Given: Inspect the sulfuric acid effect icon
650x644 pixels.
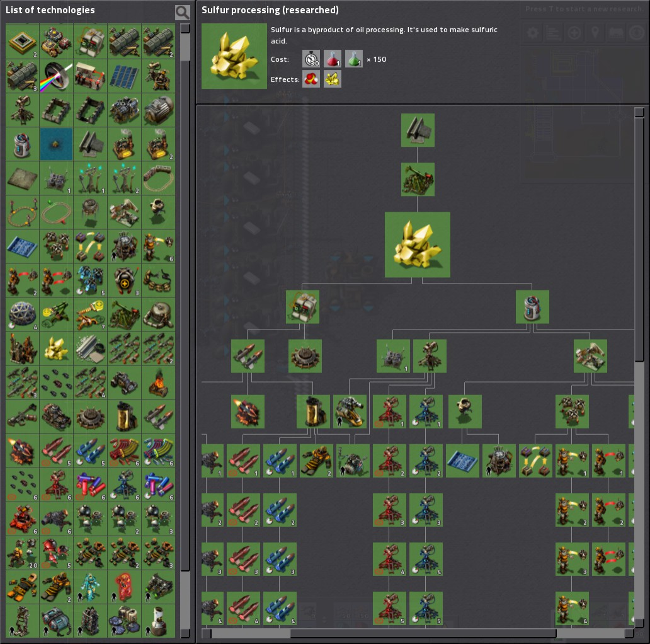Looking at the screenshot, I should pyautogui.click(x=311, y=79).
